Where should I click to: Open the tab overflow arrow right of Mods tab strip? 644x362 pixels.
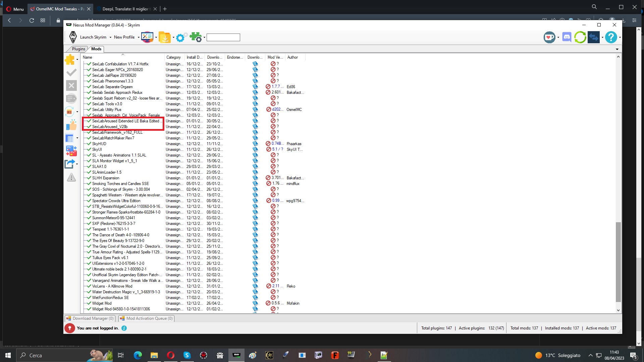[617, 49]
